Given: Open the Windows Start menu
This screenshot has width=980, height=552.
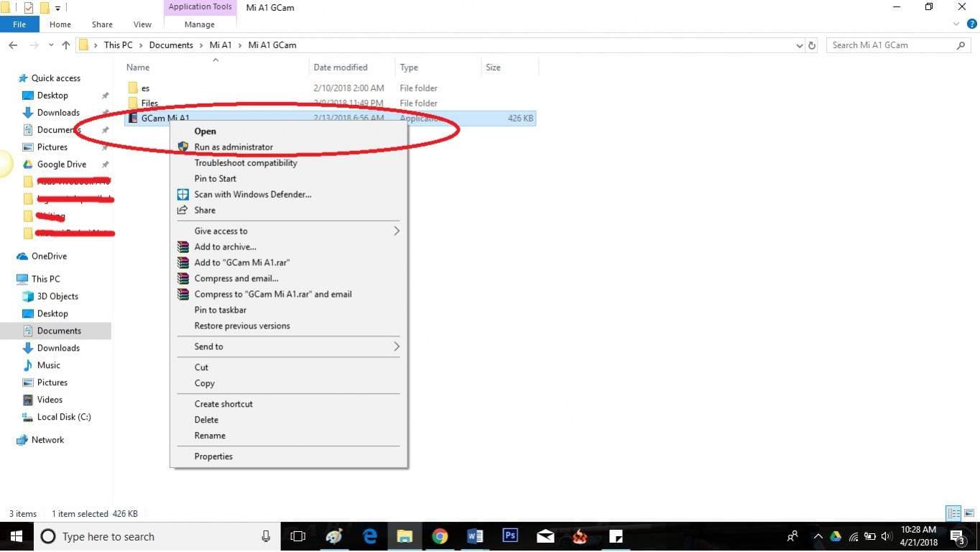Looking at the screenshot, I should coord(16,536).
